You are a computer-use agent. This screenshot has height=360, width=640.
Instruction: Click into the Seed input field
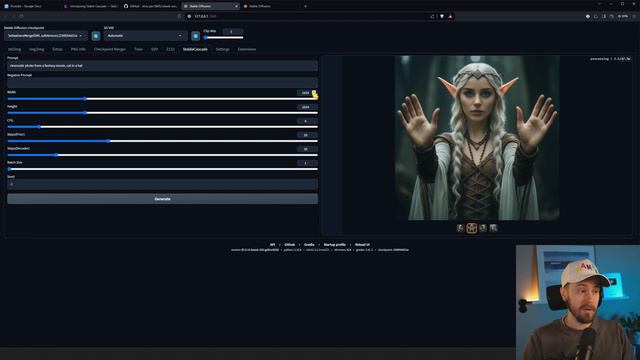point(162,184)
